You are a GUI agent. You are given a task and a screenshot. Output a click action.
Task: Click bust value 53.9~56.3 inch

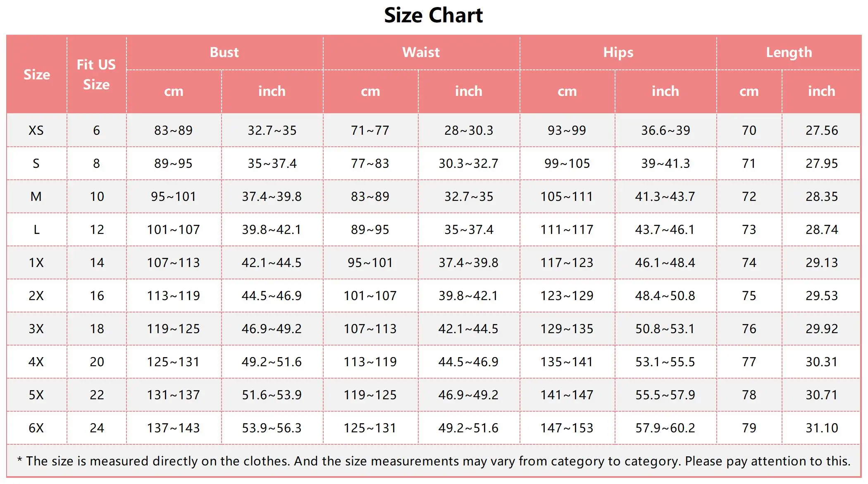[x=272, y=428]
